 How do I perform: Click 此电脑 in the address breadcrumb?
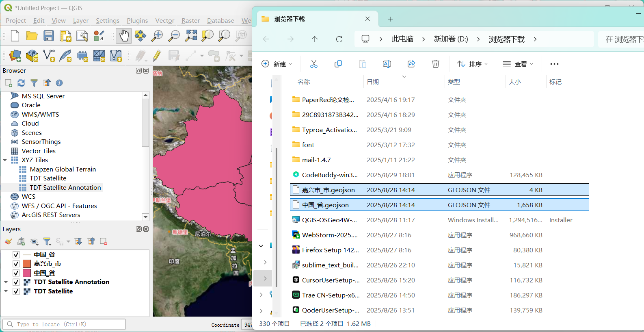[402, 39]
